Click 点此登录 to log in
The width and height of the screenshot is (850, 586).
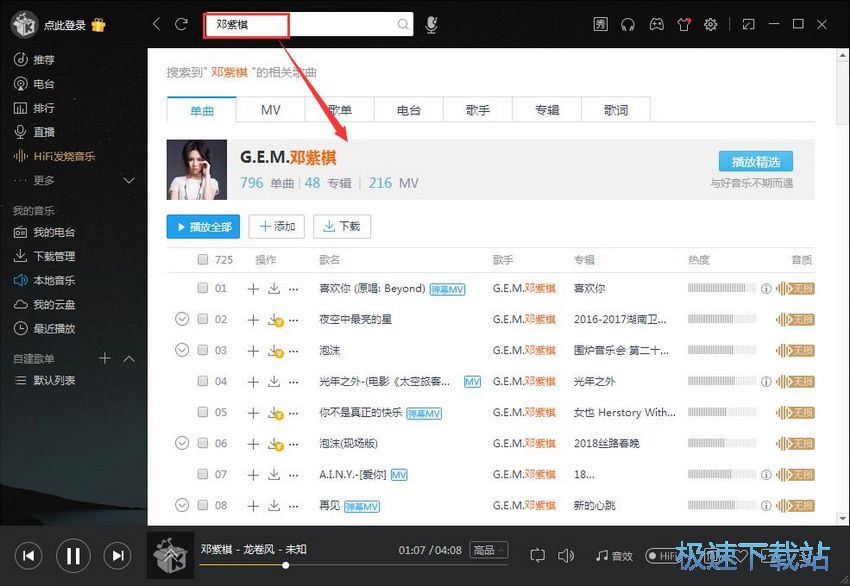tap(65, 25)
